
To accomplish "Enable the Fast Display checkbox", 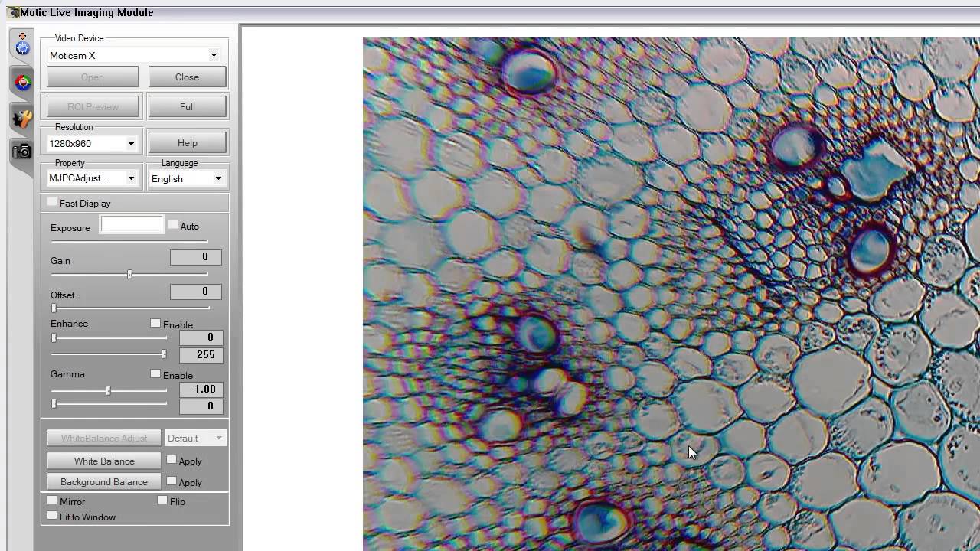I will (x=52, y=202).
